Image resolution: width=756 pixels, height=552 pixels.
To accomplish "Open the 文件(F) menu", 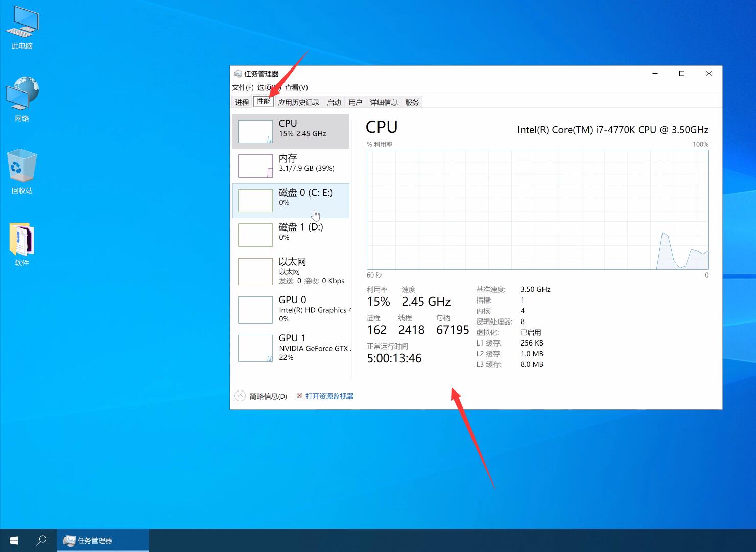I will pyautogui.click(x=243, y=87).
